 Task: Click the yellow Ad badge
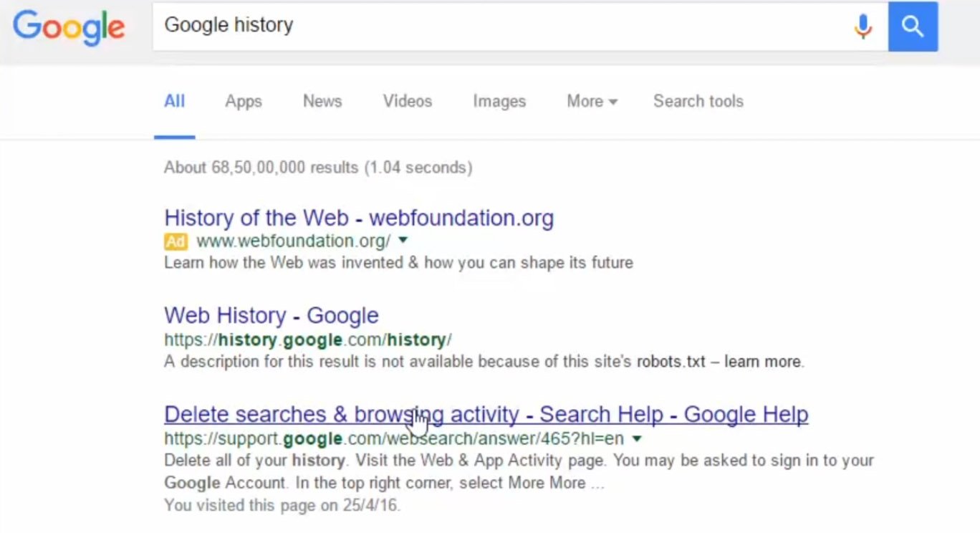click(176, 241)
